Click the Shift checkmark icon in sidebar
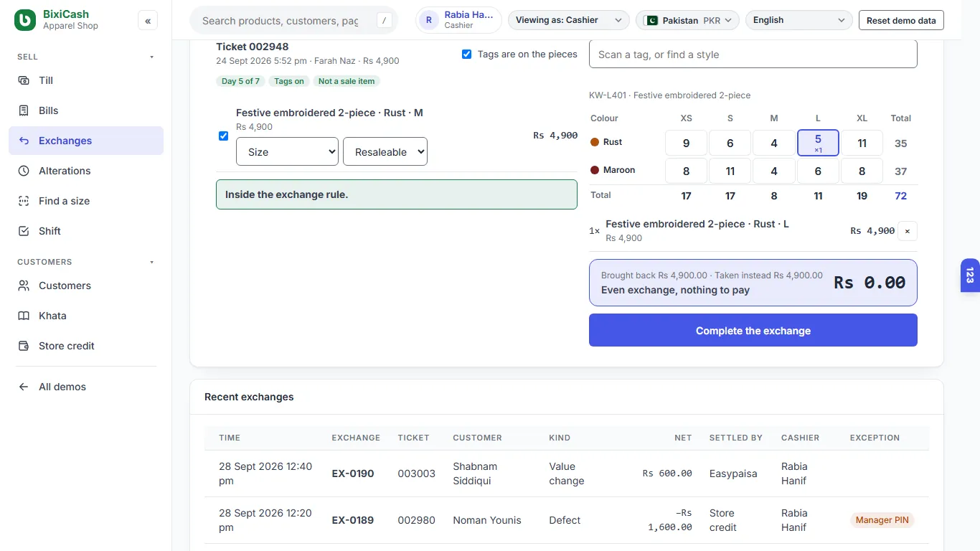The width and height of the screenshot is (980, 551). [x=24, y=231]
